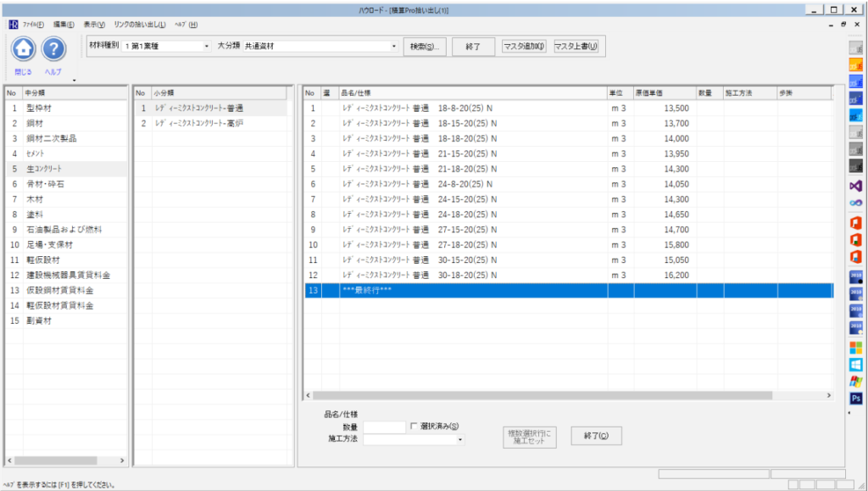Click the 検索 button
This screenshot has height=491, width=868.
(x=423, y=46)
